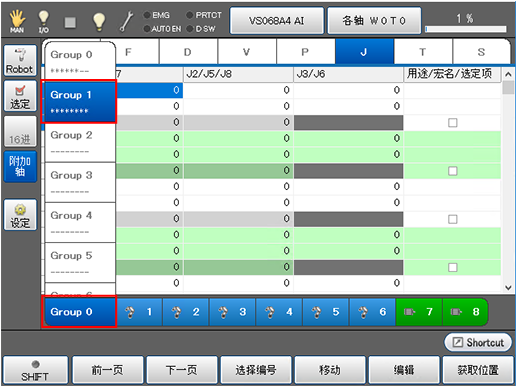Go to 下一页 next page
The width and height of the screenshot is (516, 386).
[182, 370]
